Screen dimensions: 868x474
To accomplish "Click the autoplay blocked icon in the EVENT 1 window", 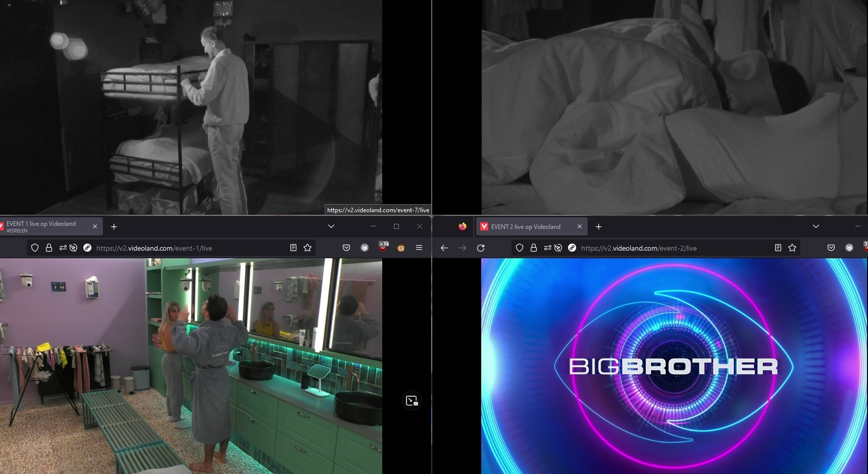I will (73, 248).
